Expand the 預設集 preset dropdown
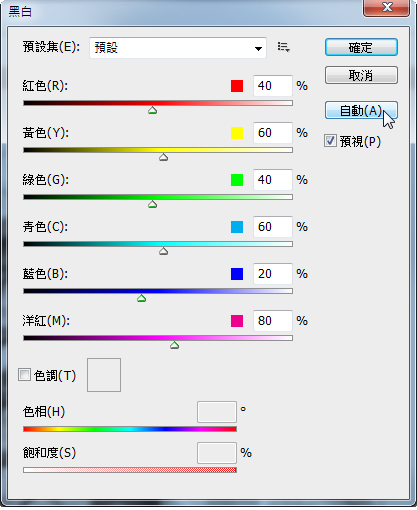Viewport: 417px width, 510px height. 178,48
